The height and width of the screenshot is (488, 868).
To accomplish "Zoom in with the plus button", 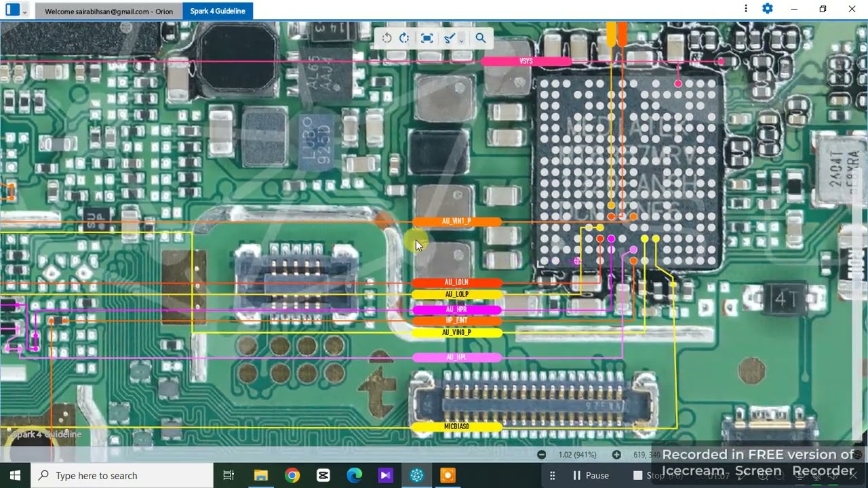I will pyautogui.click(x=616, y=455).
